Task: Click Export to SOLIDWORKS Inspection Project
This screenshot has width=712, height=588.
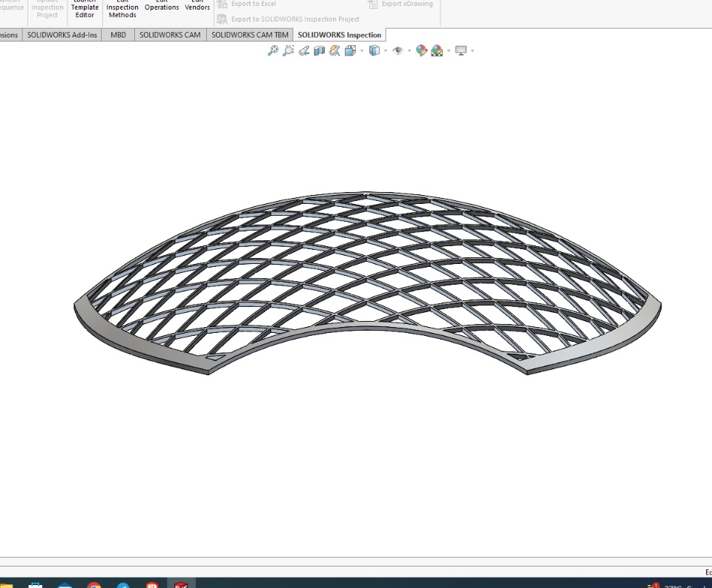Action: pos(288,19)
